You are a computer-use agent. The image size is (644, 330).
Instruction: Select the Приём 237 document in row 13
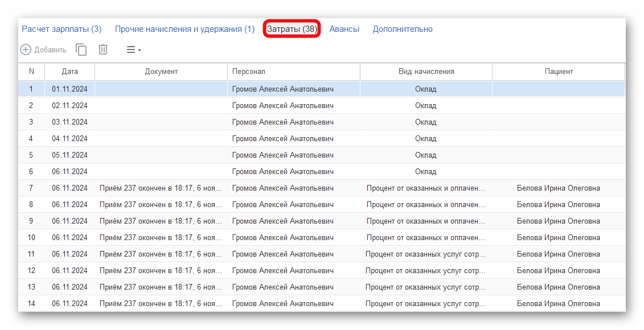point(161,287)
